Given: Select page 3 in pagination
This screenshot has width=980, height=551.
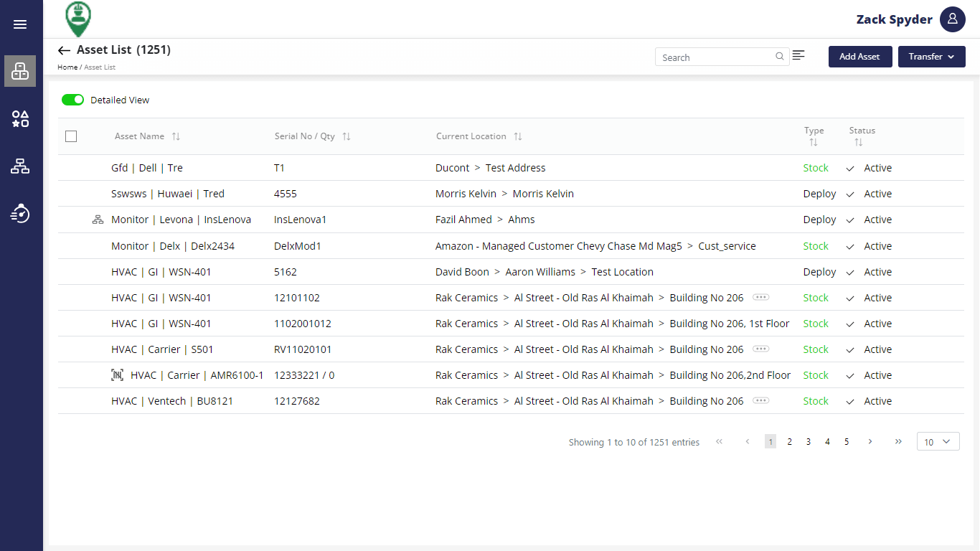Looking at the screenshot, I should [x=809, y=442].
